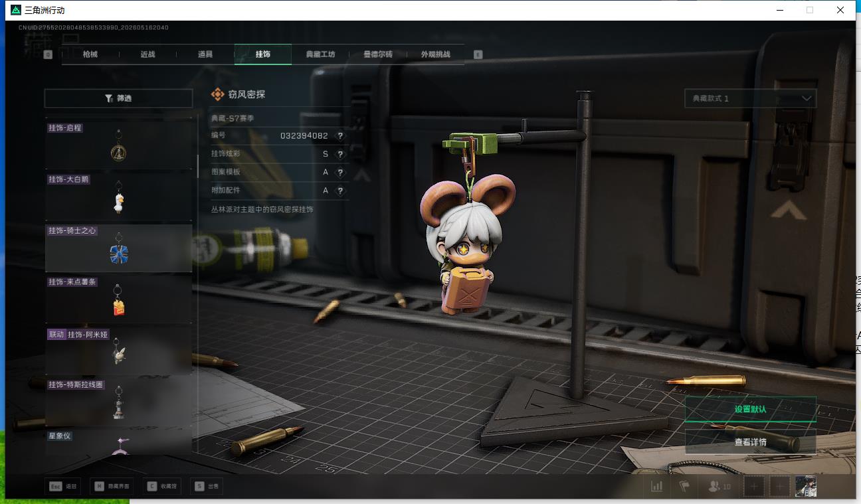861x504 pixels.
Task: Click the first empty squad plus slot
Action: point(753,487)
